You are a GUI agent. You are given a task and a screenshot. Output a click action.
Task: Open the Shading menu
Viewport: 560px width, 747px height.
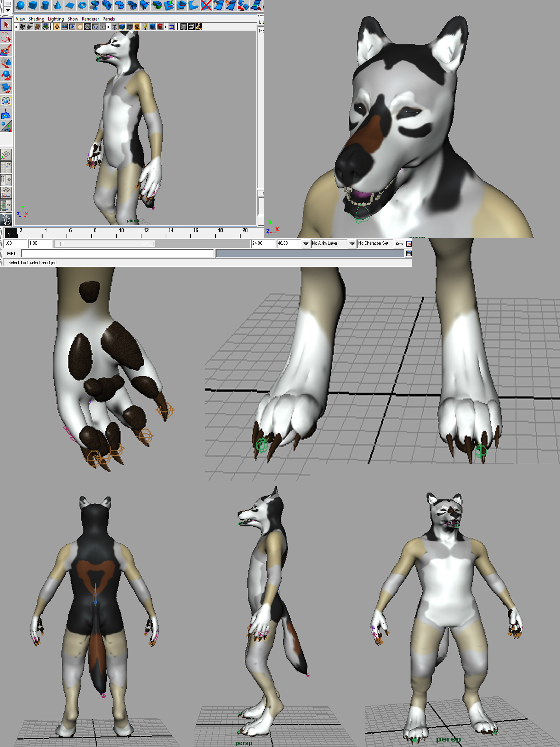click(x=36, y=19)
